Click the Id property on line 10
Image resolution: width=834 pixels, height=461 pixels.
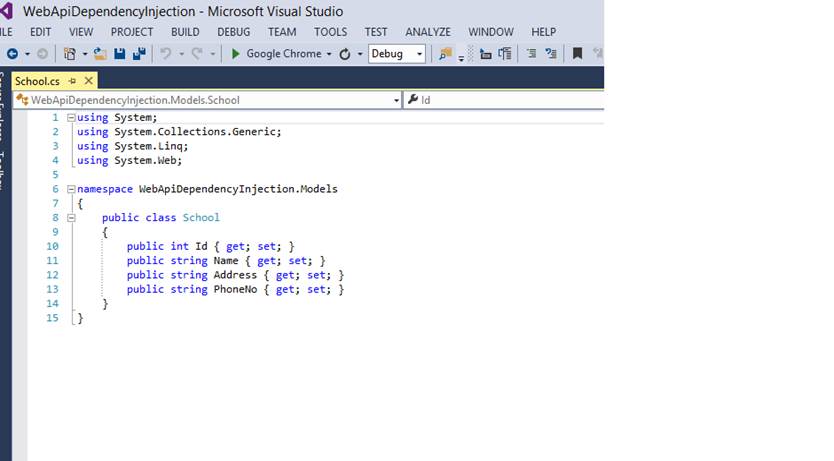pyautogui.click(x=201, y=246)
